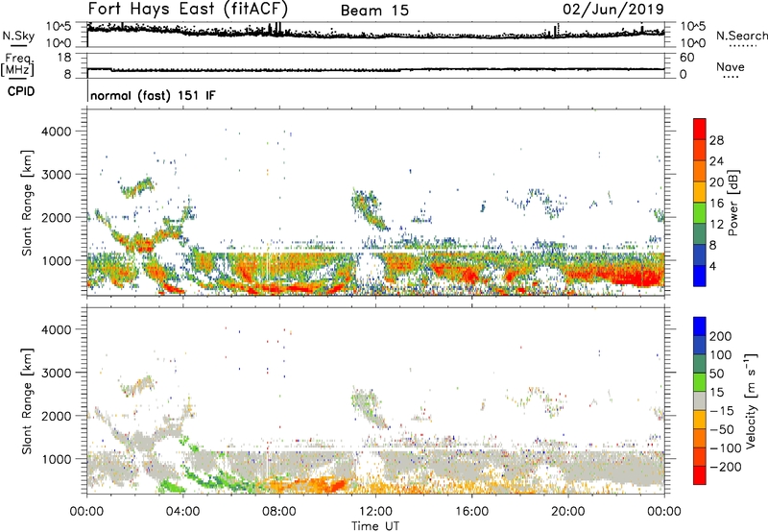768x532 pixels.
Task: Click the "12:00" time tick label
Action: (375, 512)
